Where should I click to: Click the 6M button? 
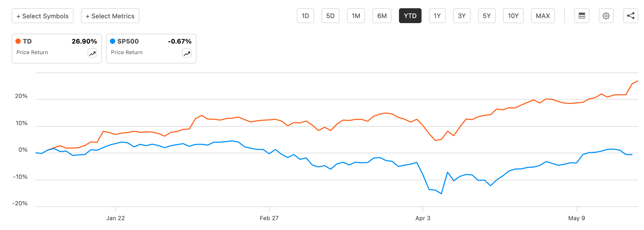click(x=382, y=16)
